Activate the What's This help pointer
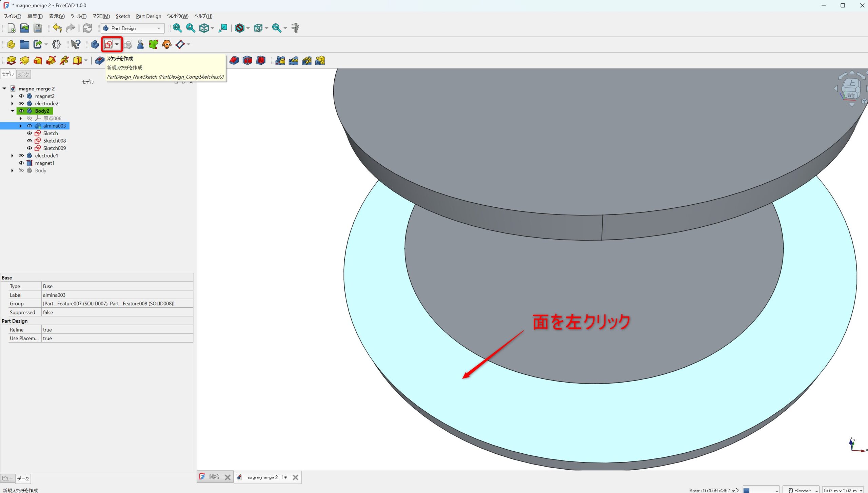Image resolution: width=868 pixels, height=493 pixels. 76,44
